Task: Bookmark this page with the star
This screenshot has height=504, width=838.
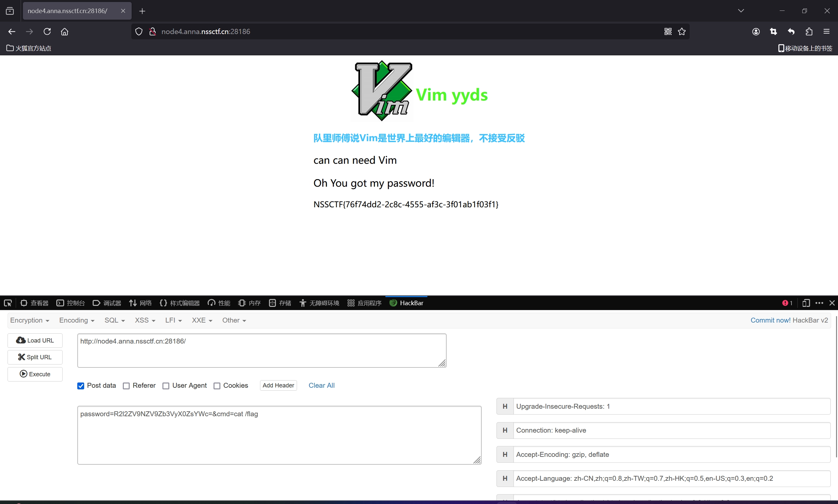Action: coord(682,31)
